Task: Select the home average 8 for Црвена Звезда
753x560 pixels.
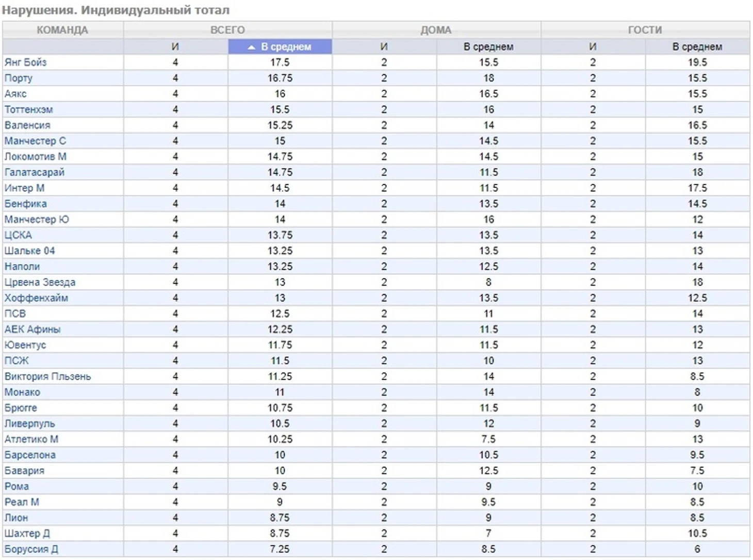Action: (x=488, y=283)
